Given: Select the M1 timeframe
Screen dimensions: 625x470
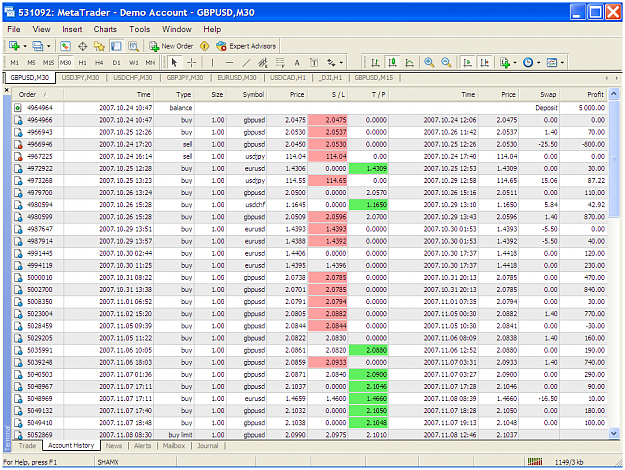Looking at the screenshot, I should click(15, 63).
